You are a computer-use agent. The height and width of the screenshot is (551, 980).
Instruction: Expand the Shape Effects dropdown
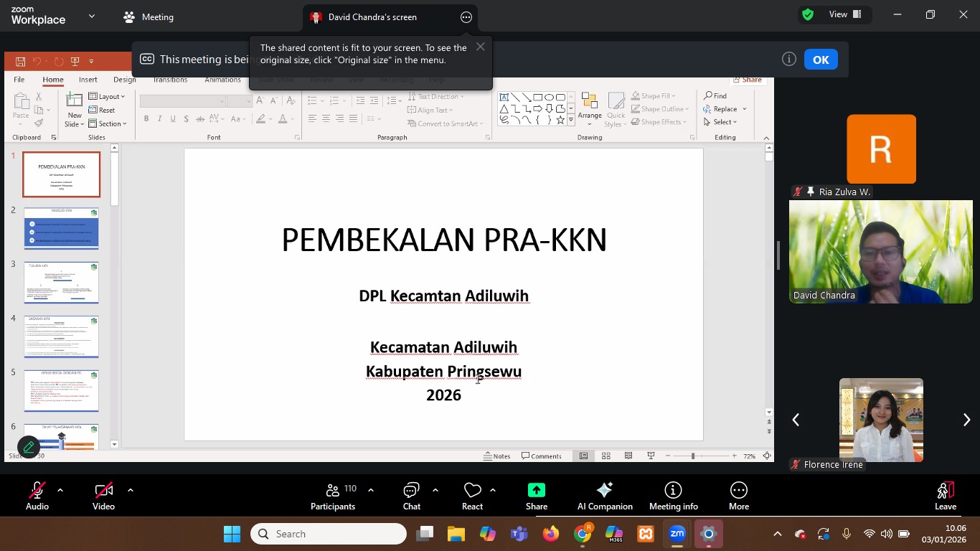click(659, 121)
